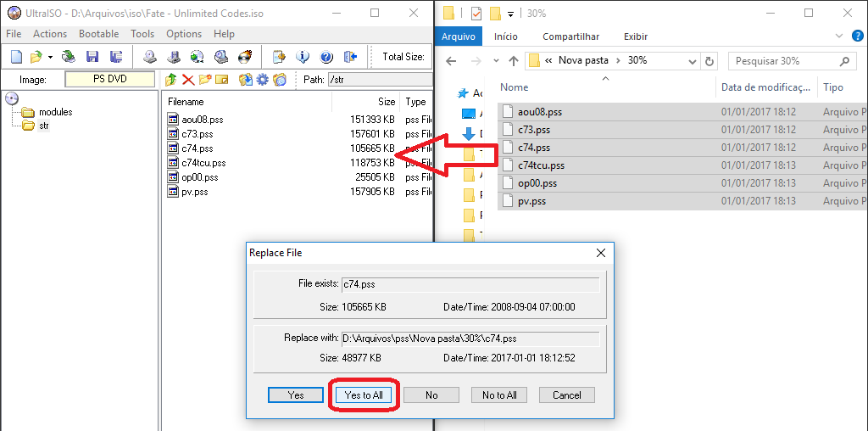Expand the Explorer ribbon with the chevron

click(x=837, y=36)
